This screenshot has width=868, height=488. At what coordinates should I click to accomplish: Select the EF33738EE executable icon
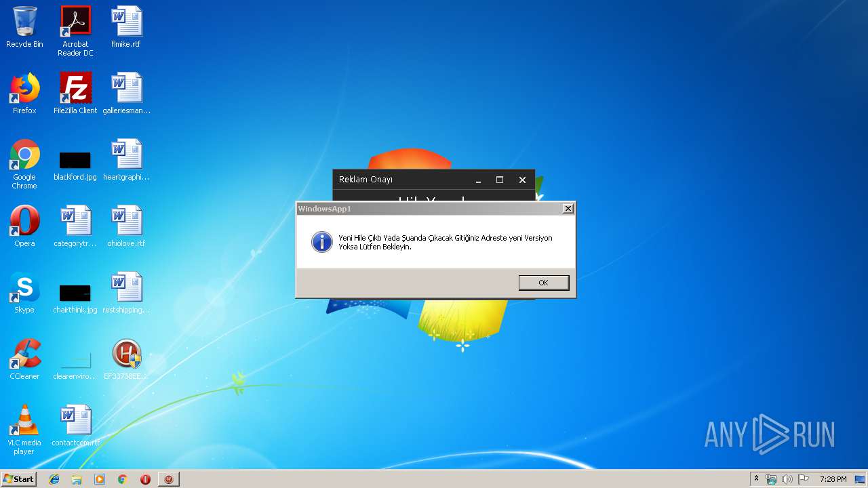pyautogui.click(x=126, y=359)
